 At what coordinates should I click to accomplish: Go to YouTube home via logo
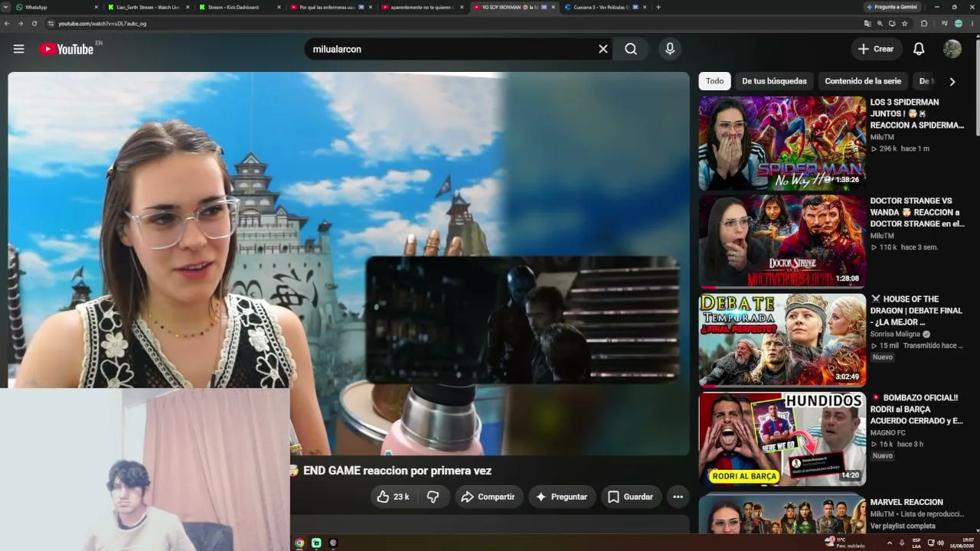[67, 49]
